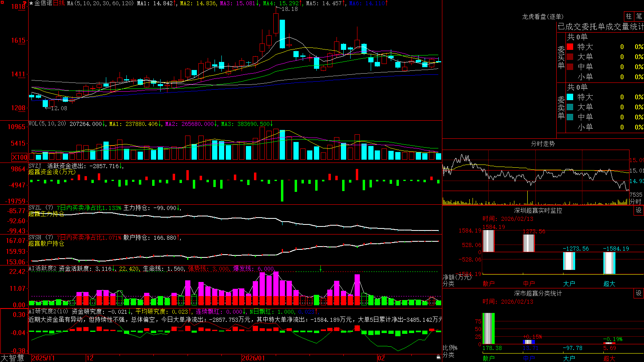Click the red question mark icon
Image resolution: width=644 pixels, height=362 pixels.
[x=25, y=3]
